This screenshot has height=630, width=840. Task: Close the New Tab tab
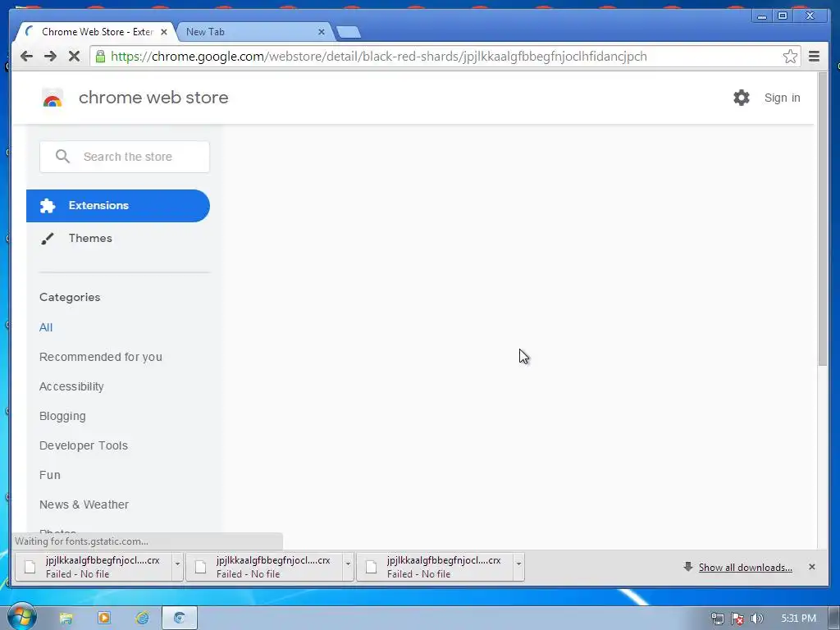322,32
